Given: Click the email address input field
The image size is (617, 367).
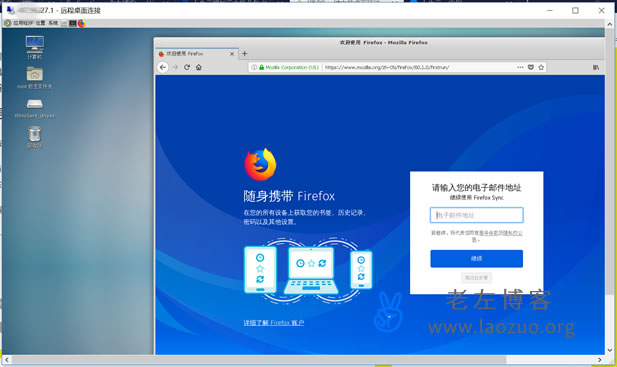Looking at the screenshot, I should click(x=477, y=215).
